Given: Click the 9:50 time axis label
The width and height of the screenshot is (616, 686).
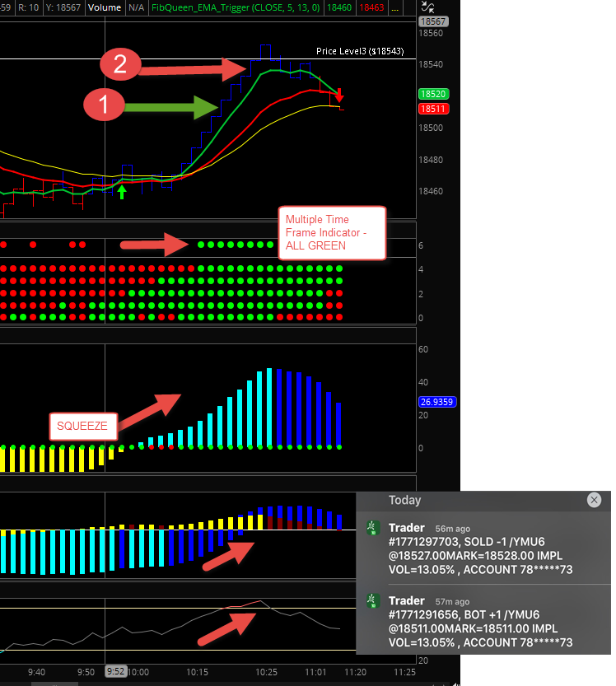Looking at the screenshot, I should pos(86,672).
